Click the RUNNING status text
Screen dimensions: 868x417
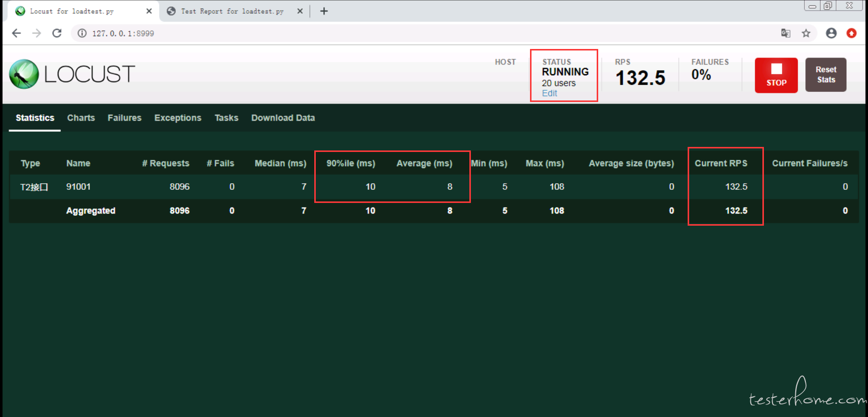pyautogui.click(x=565, y=72)
